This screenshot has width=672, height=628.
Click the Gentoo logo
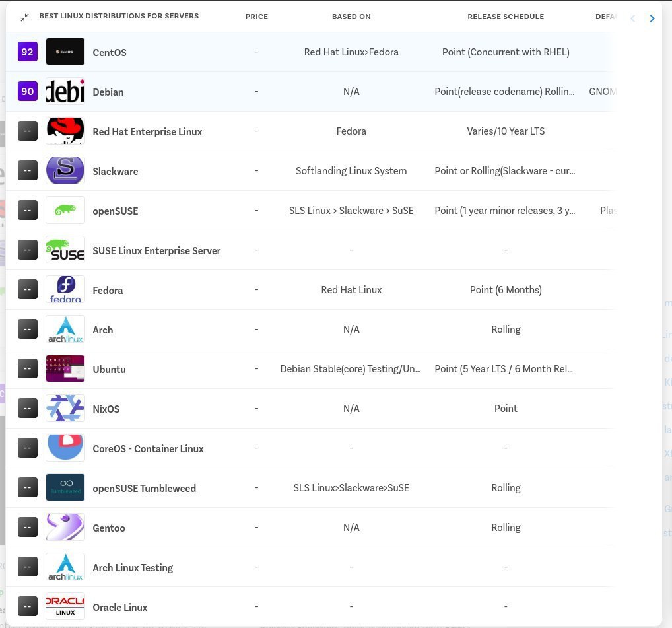[65, 527]
